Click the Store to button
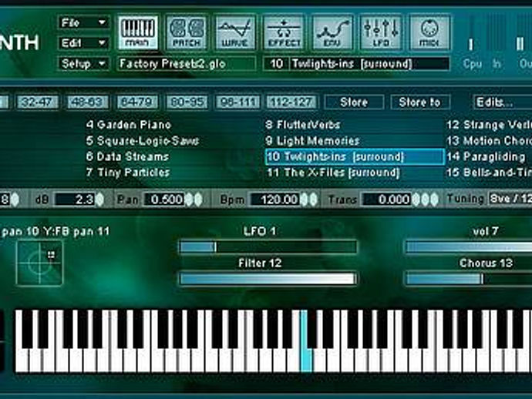This screenshot has width=532, height=399. pos(420,102)
